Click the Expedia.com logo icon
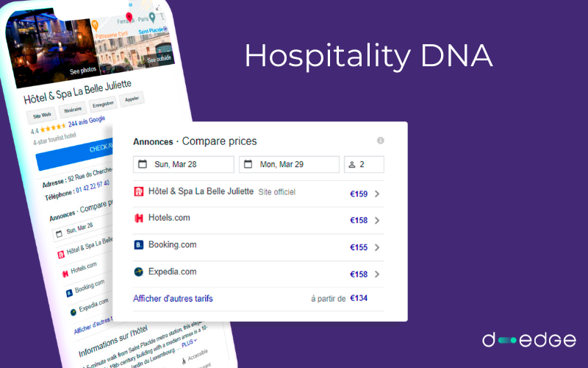This screenshot has width=588, height=368. point(138,272)
